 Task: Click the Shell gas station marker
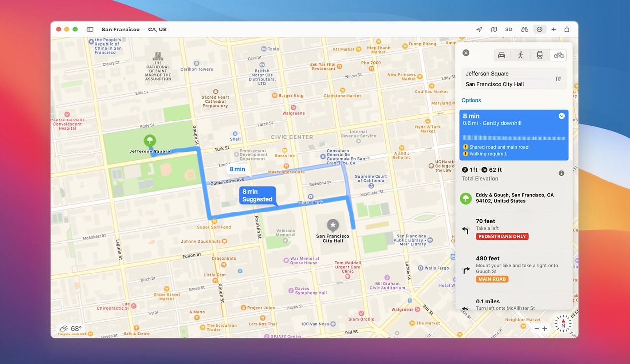pyautogui.click(x=236, y=133)
